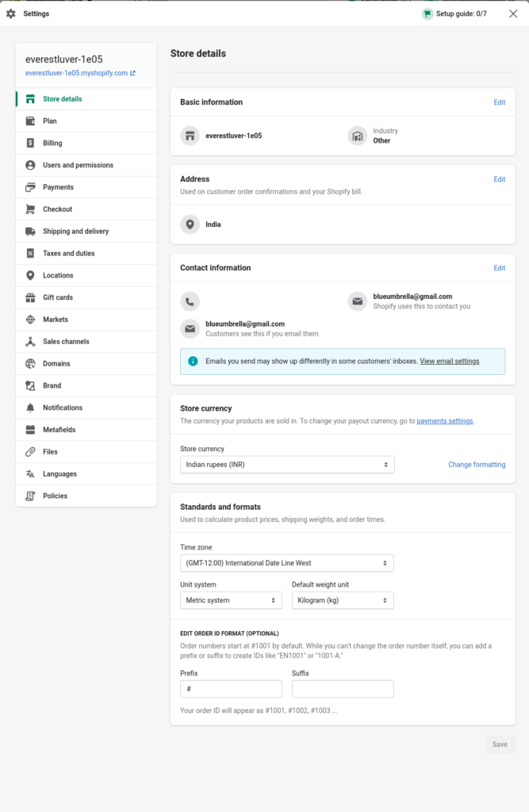Click the Plan icon in sidebar
The height and width of the screenshot is (812, 529).
(x=31, y=121)
